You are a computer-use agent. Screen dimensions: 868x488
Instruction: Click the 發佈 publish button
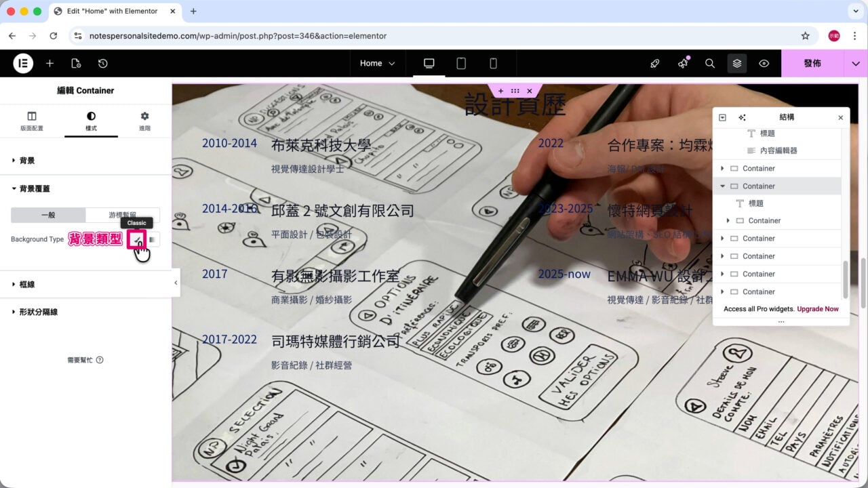(812, 63)
